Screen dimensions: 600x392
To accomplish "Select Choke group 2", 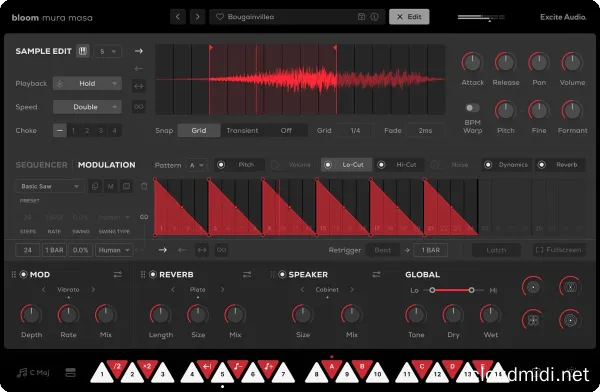I will [x=87, y=131].
